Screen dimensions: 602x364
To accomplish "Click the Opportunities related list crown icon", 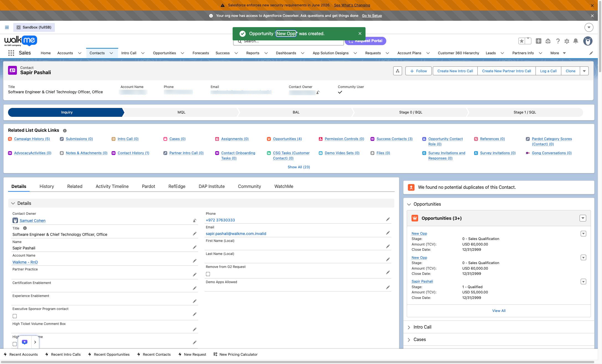I will (x=415, y=218).
